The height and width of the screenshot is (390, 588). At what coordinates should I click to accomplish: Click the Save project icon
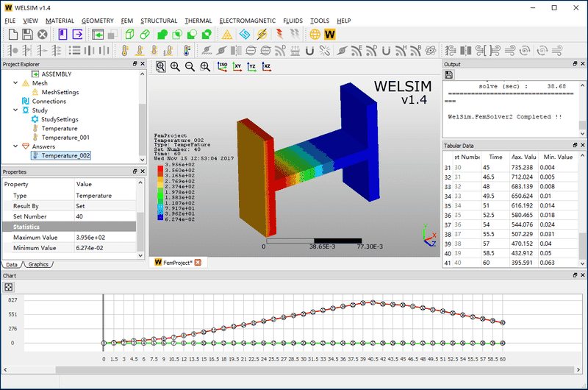26,34
